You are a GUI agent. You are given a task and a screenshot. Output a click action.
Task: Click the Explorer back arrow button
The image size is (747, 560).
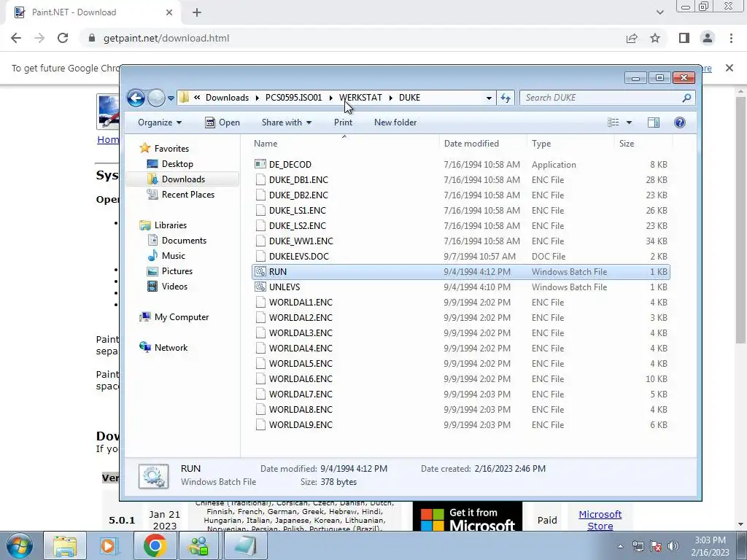click(x=136, y=98)
